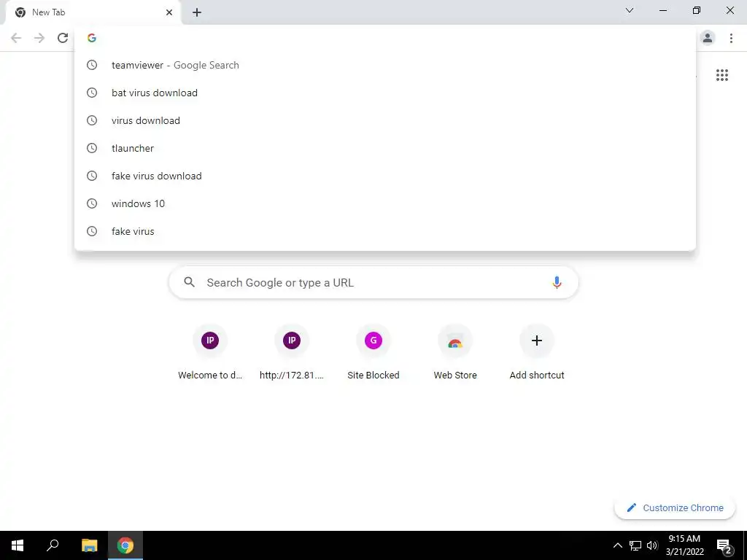Click the clock icon beside 'windows 10'
Viewport: 747px width, 560px height.
coord(92,203)
